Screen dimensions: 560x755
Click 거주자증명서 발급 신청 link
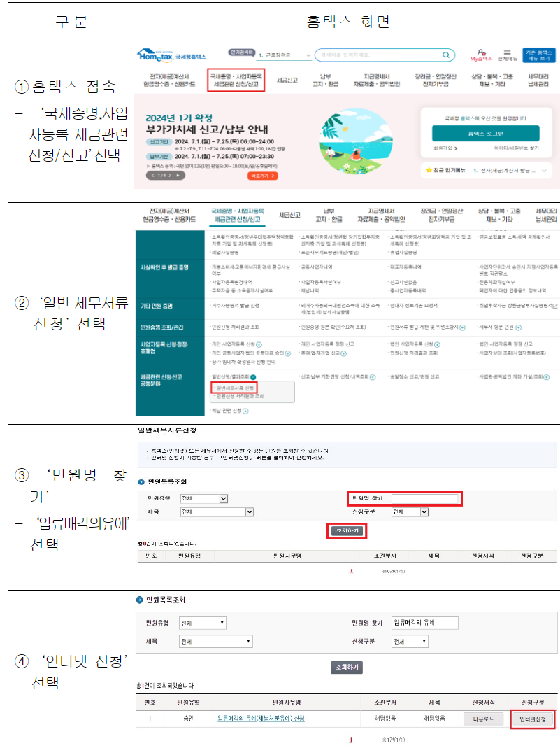[x=236, y=306]
